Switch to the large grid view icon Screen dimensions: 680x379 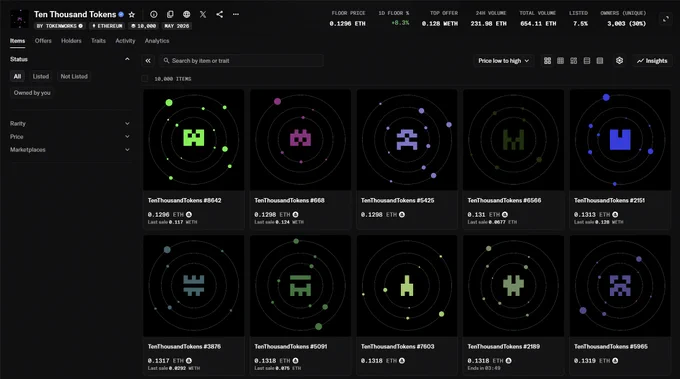tap(547, 61)
